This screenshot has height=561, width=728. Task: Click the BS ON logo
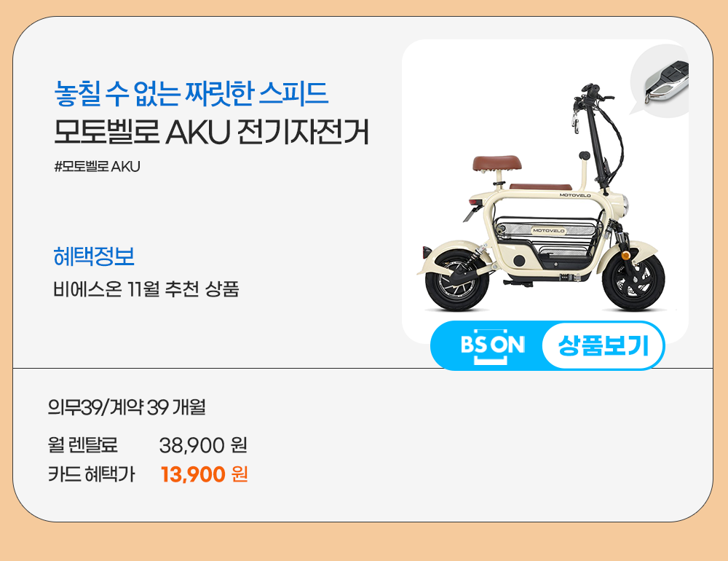[x=492, y=346]
